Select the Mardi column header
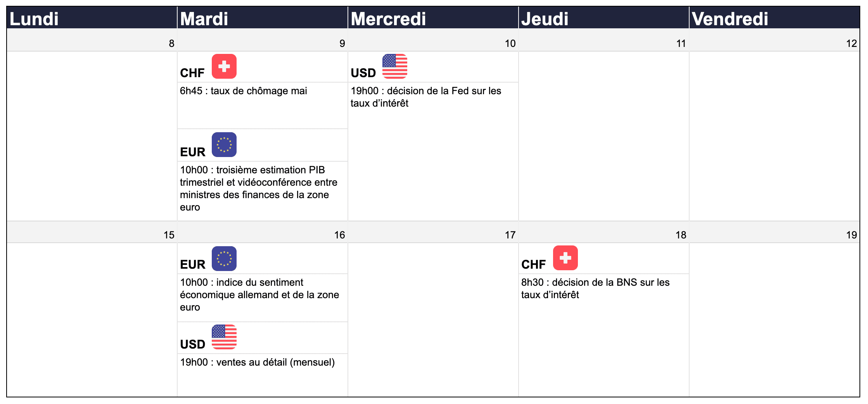Screen dimensions: 868x404 (263, 18)
